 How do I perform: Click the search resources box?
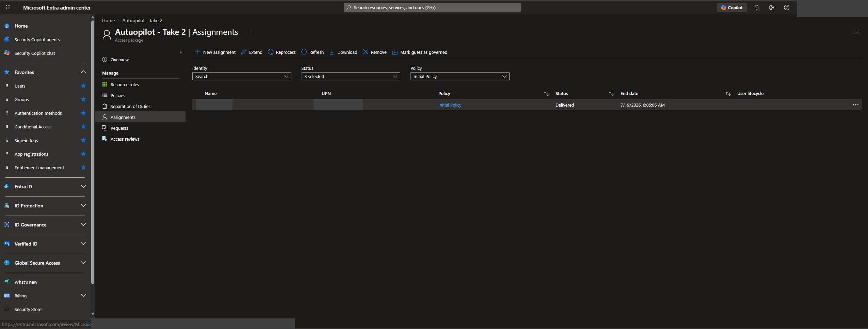click(x=432, y=7)
